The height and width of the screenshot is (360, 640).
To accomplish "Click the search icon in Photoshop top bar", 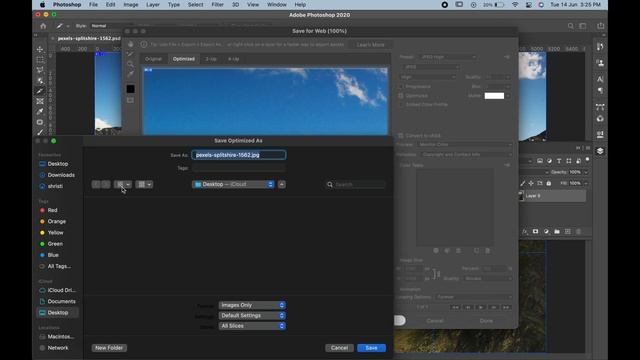I will pos(571,26).
